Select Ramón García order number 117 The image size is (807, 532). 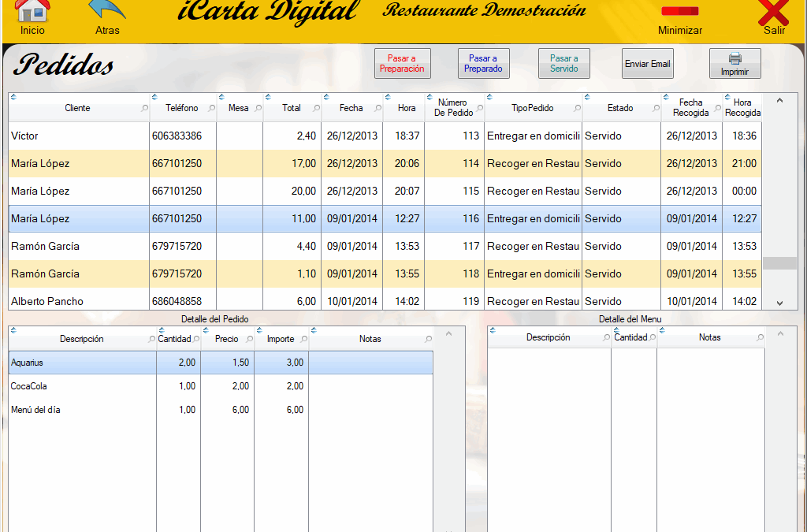click(385, 247)
